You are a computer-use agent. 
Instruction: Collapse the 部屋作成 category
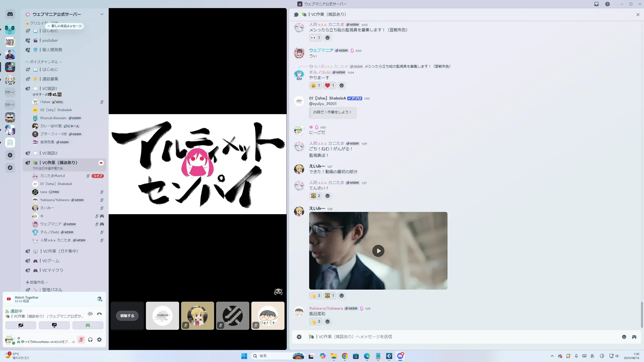[37, 282]
